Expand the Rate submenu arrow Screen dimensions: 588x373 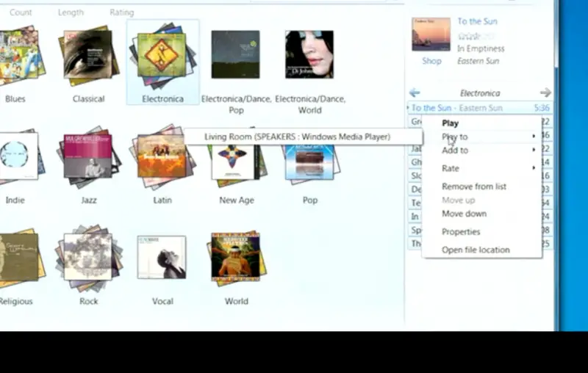click(534, 167)
